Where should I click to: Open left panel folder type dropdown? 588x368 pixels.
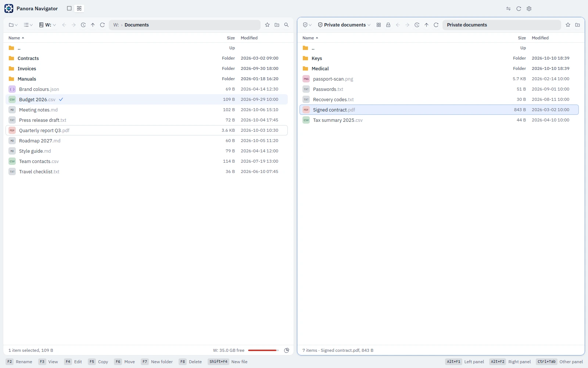[13, 25]
